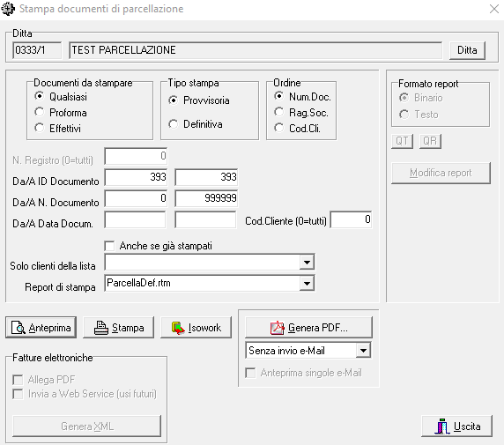The height and width of the screenshot is (445, 504).
Task: Click the Da/A N. Documento end field
Action: [x=206, y=198]
